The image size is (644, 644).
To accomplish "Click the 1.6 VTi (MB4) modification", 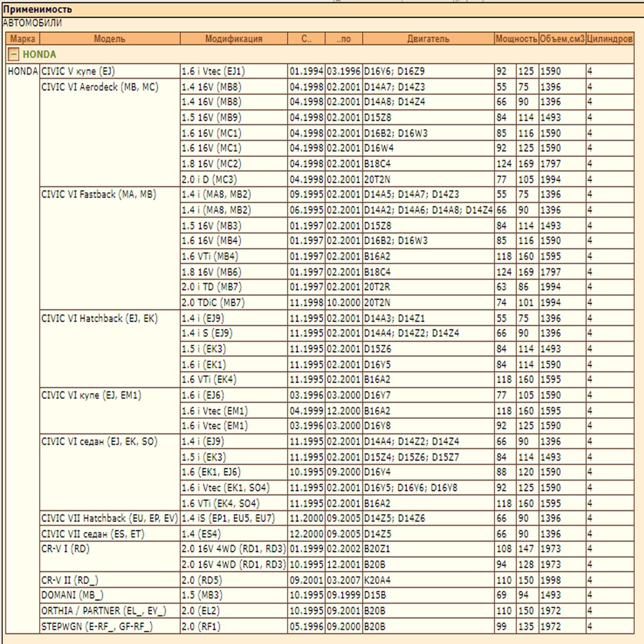I will coord(210,256).
